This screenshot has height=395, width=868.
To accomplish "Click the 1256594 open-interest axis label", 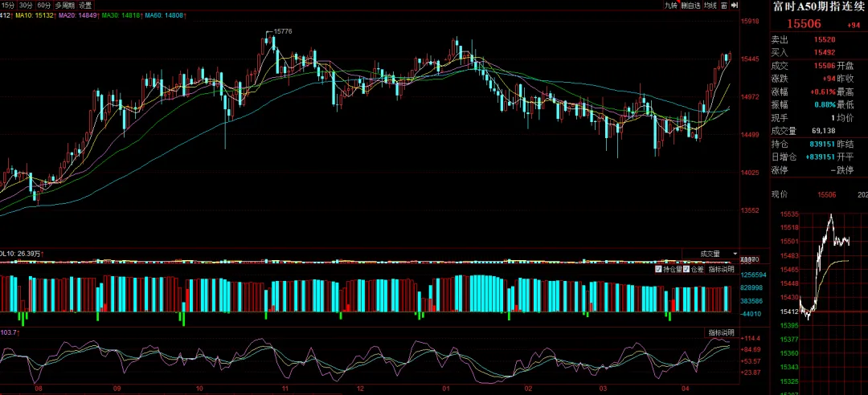I will tap(754, 275).
